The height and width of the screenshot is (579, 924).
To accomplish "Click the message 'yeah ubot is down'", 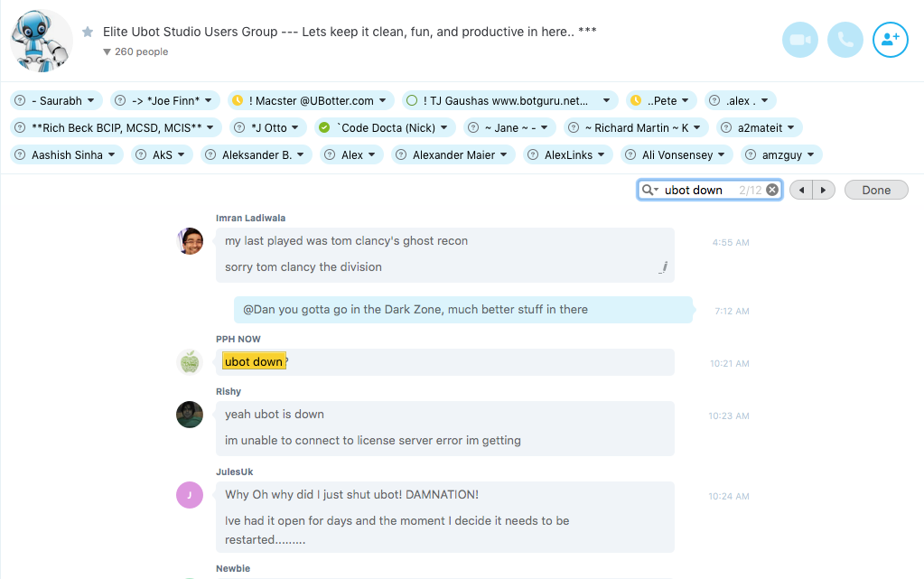I will pos(275,415).
